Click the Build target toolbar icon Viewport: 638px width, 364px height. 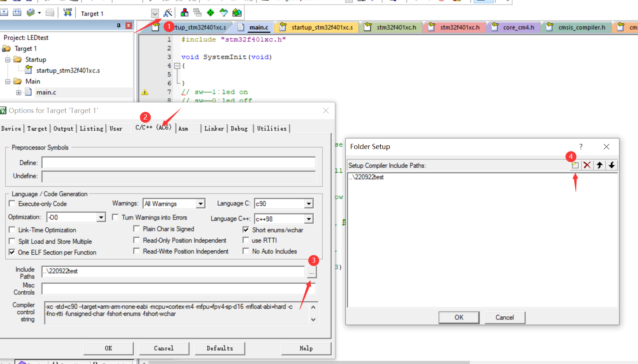tap(4, 13)
